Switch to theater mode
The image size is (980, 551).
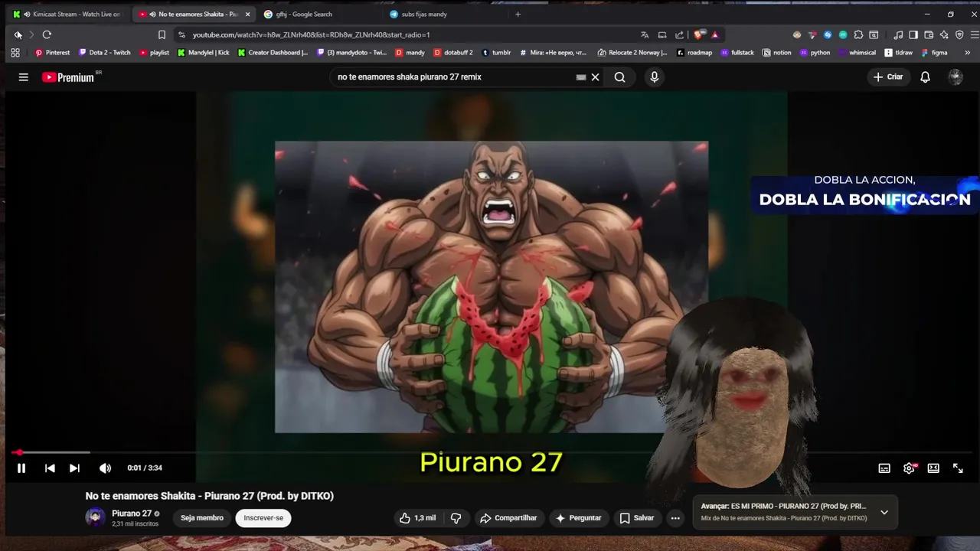[933, 468]
